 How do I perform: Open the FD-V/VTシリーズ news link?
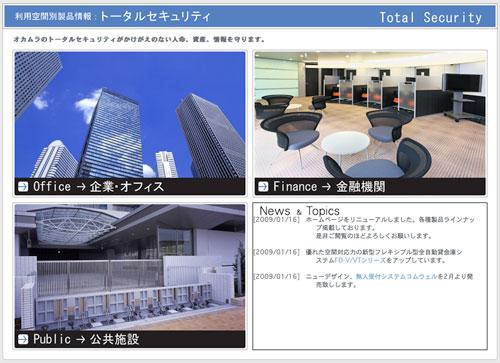pyautogui.click(x=360, y=260)
